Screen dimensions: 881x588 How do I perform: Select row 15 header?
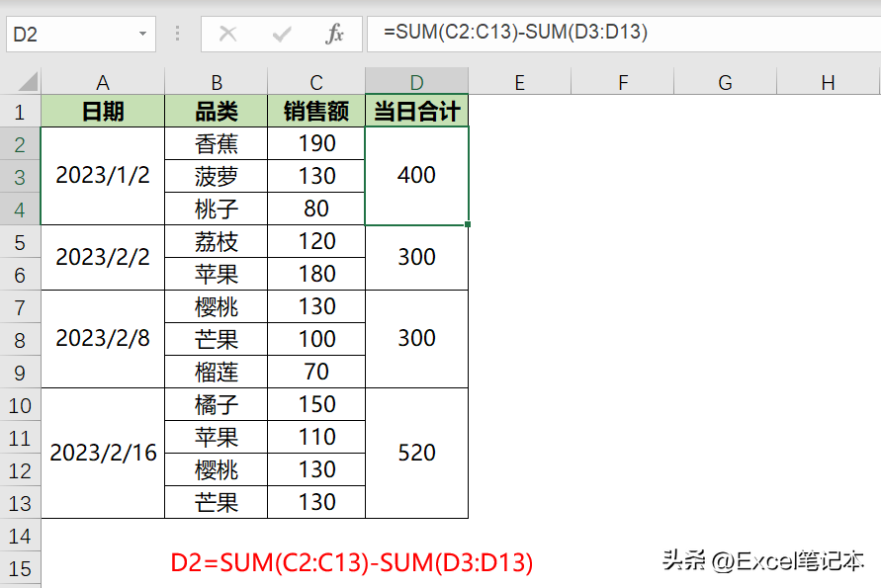[x=20, y=568]
